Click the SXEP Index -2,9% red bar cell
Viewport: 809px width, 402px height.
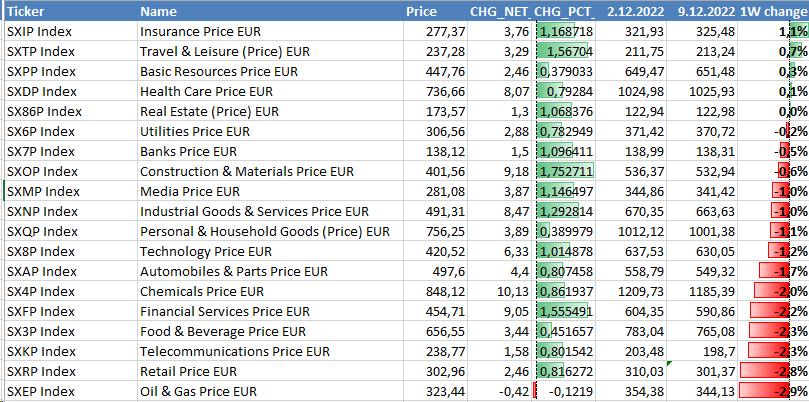(773, 392)
